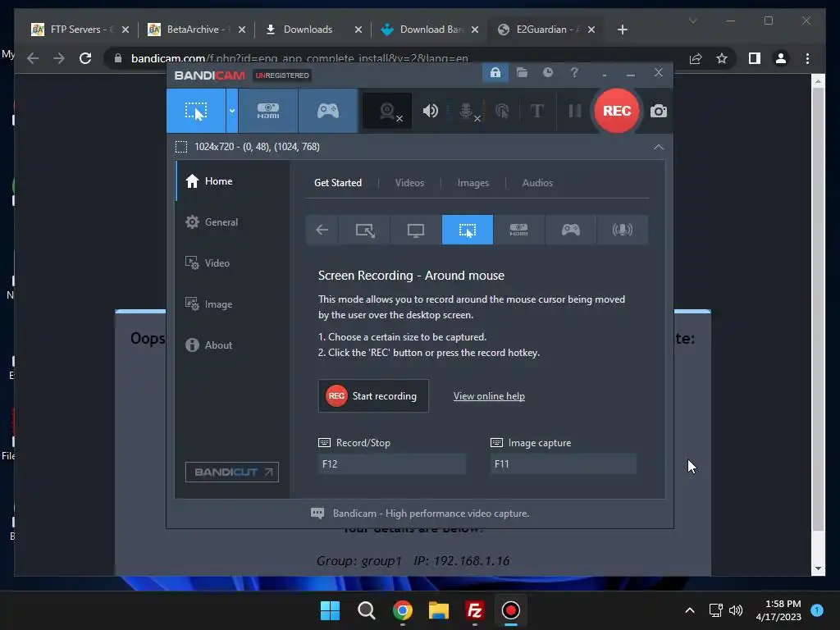The height and width of the screenshot is (630, 840).
Task: Click the Bandicam lock icon
Action: tap(495, 72)
